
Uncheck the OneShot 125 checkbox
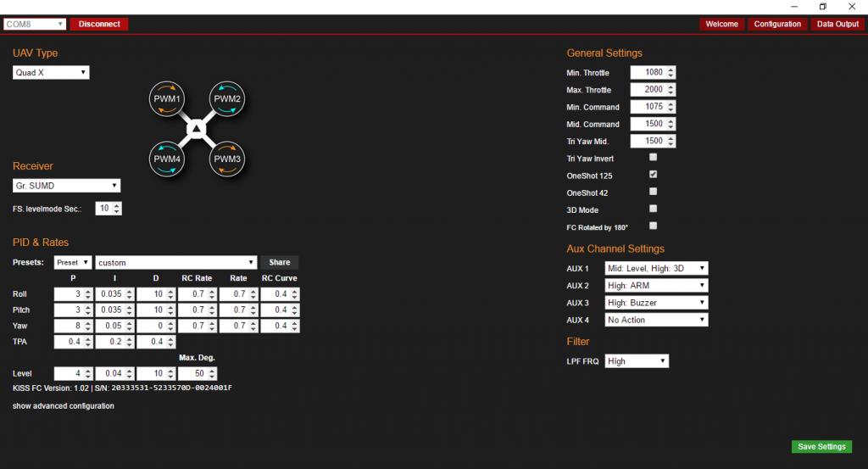point(653,175)
